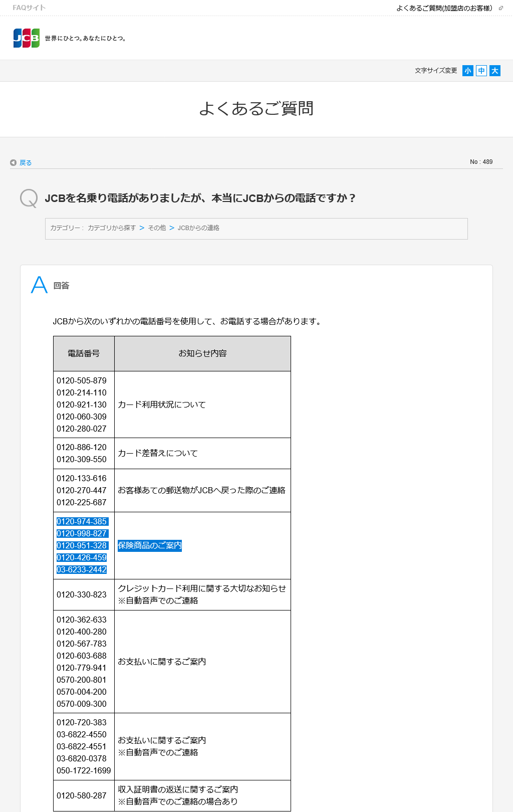Click phone number 0120-330-823
513x812 pixels.
(x=82, y=594)
